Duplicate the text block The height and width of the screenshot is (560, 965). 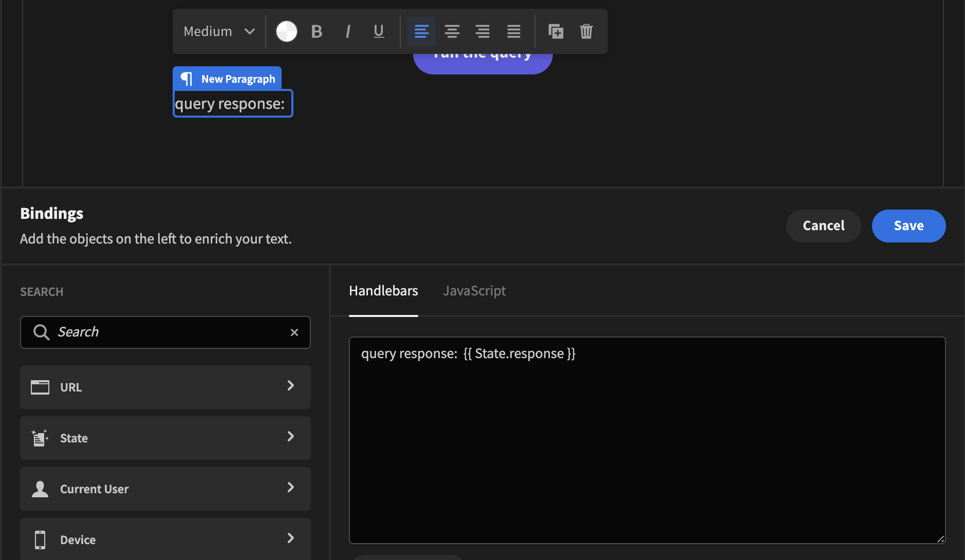pyautogui.click(x=556, y=31)
